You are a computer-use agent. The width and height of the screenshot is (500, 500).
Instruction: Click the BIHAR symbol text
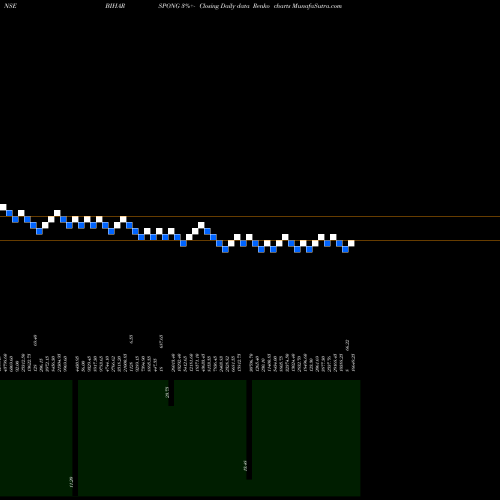[115, 6]
